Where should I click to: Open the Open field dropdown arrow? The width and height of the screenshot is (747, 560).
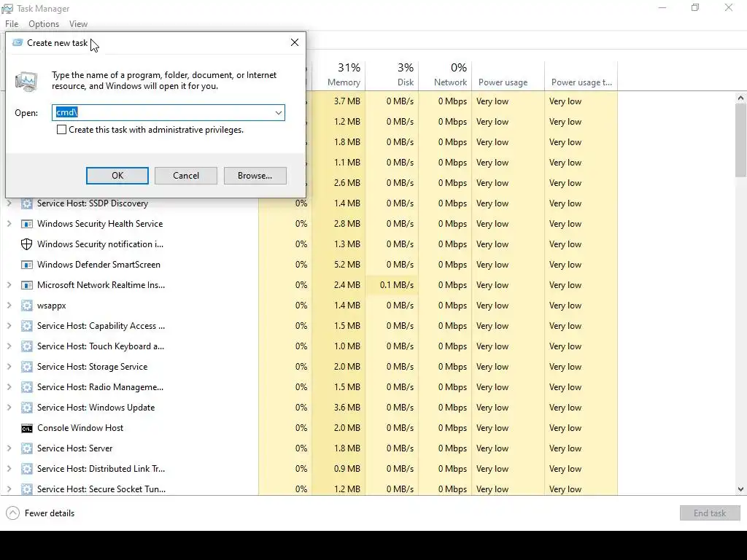[x=278, y=113]
